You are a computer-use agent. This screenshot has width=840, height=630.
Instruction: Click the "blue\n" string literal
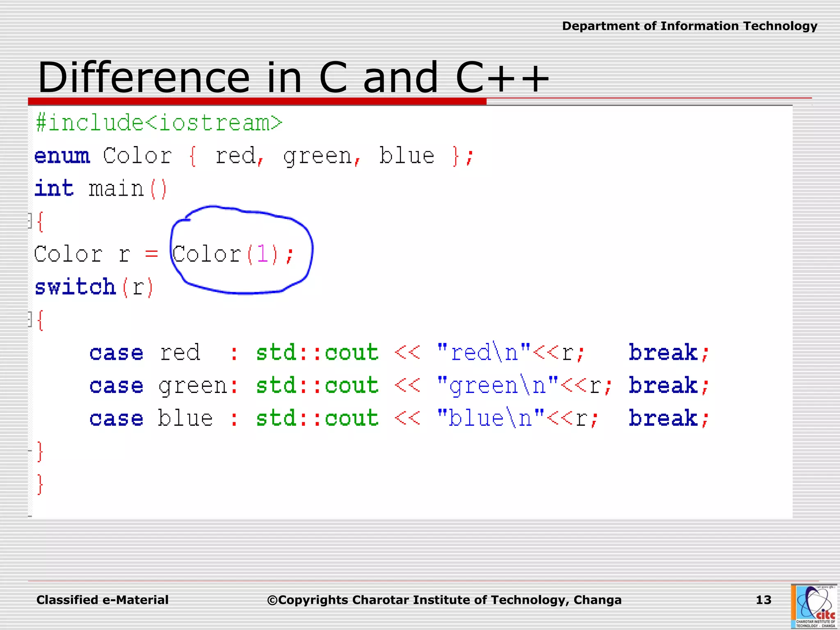tap(491, 418)
